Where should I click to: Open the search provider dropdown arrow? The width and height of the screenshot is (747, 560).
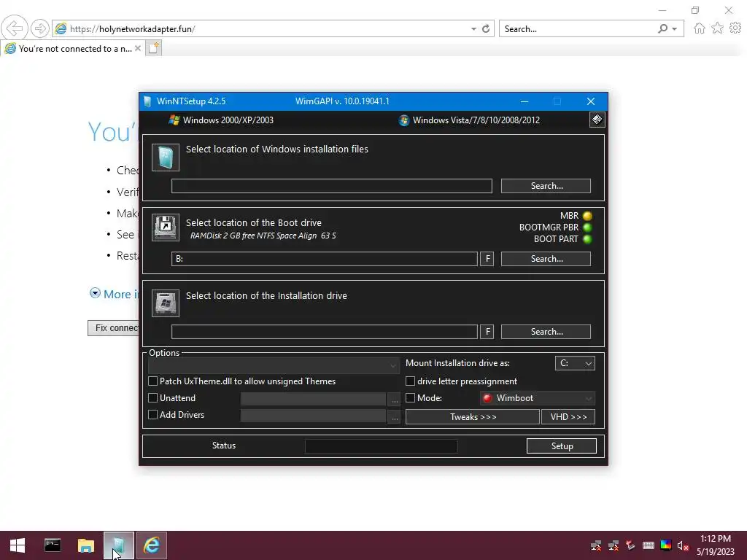pyautogui.click(x=675, y=29)
